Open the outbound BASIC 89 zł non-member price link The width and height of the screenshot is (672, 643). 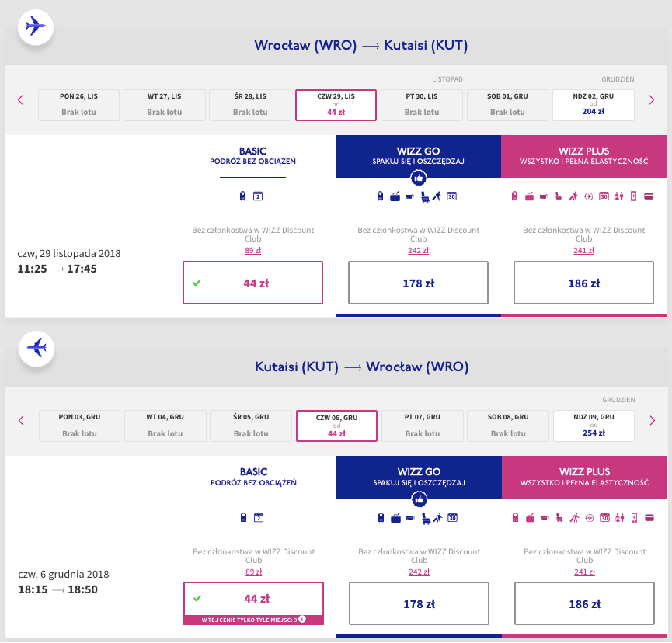(x=252, y=251)
